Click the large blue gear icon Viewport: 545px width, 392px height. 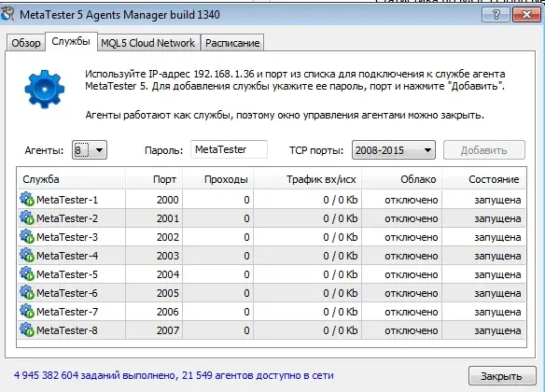[45, 89]
